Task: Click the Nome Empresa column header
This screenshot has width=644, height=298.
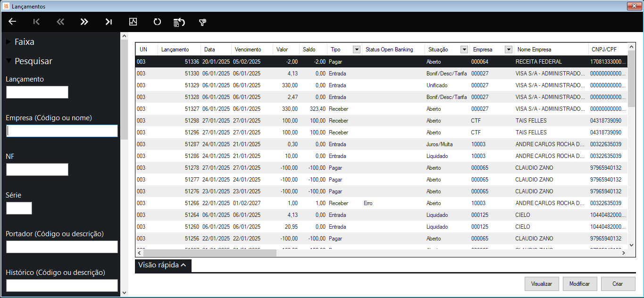Action: tap(551, 50)
